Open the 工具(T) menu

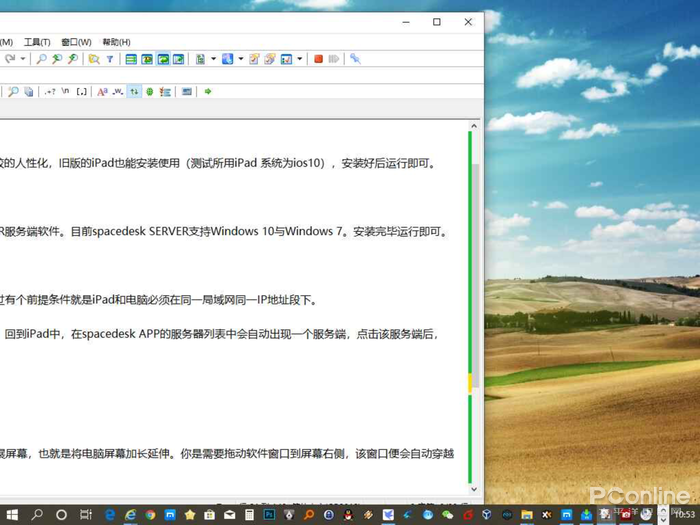37,42
